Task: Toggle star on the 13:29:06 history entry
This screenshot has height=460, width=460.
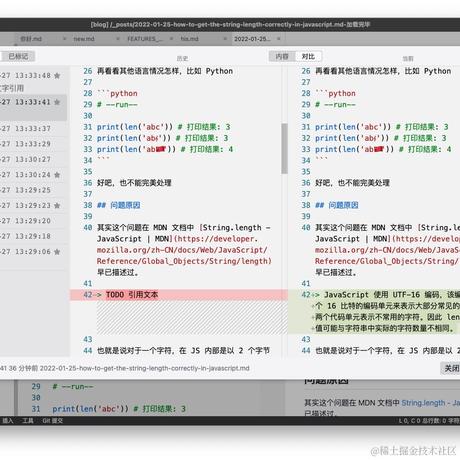Action: point(57,252)
